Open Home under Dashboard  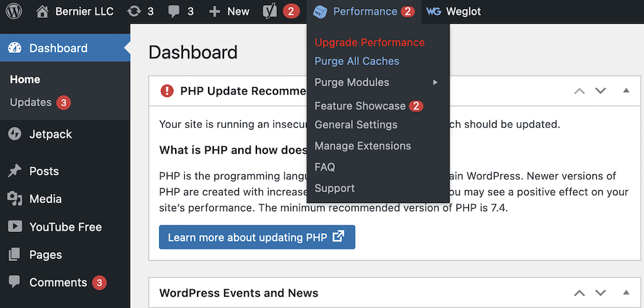(x=25, y=79)
